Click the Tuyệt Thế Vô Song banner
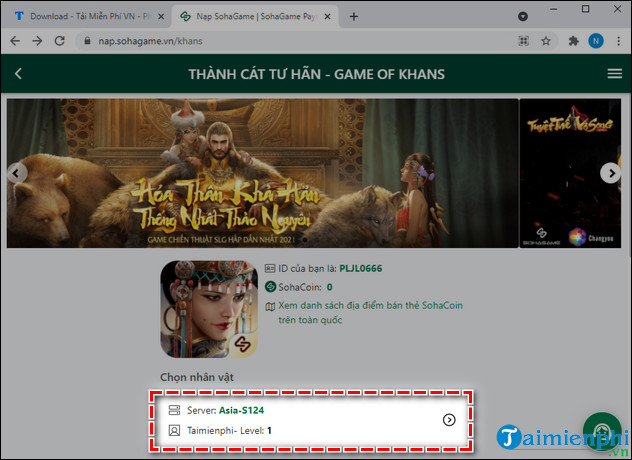The width and height of the screenshot is (632, 460). (x=570, y=173)
